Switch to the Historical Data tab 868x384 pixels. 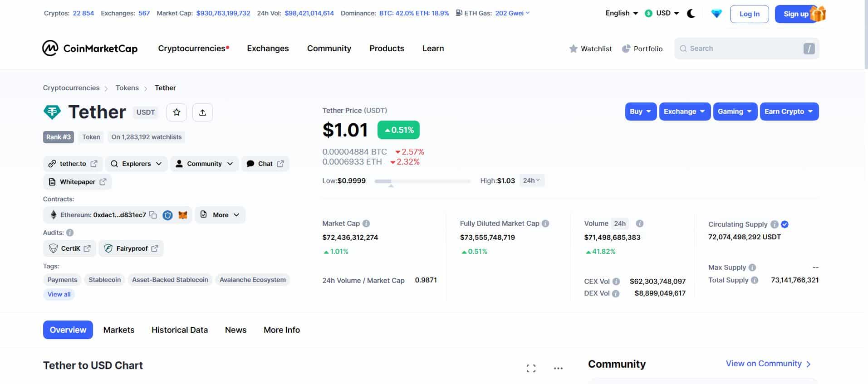click(180, 330)
